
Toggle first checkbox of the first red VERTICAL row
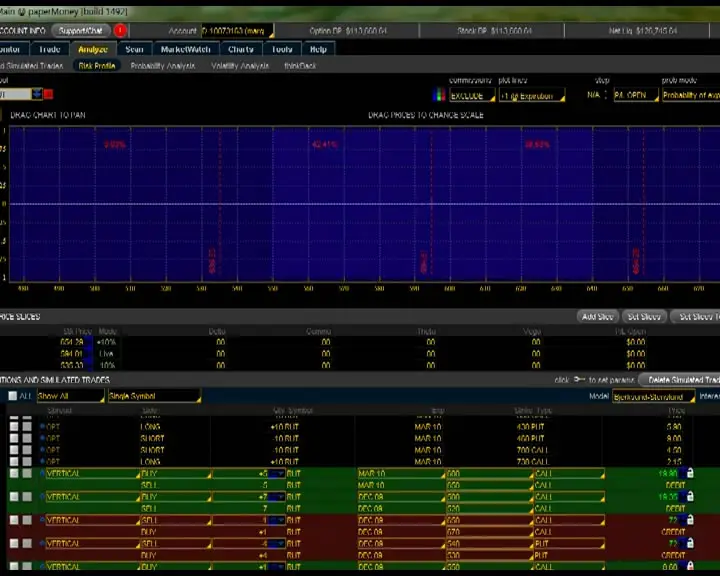[x=14, y=520]
